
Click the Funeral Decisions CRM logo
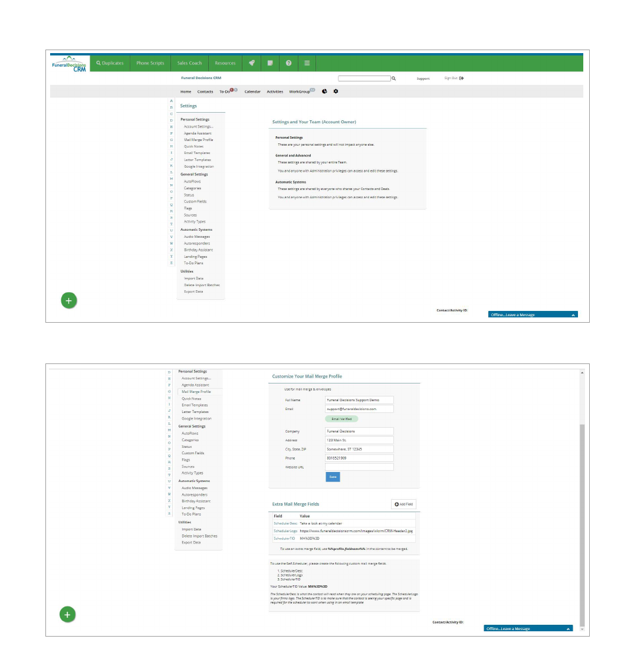(x=69, y=64)
